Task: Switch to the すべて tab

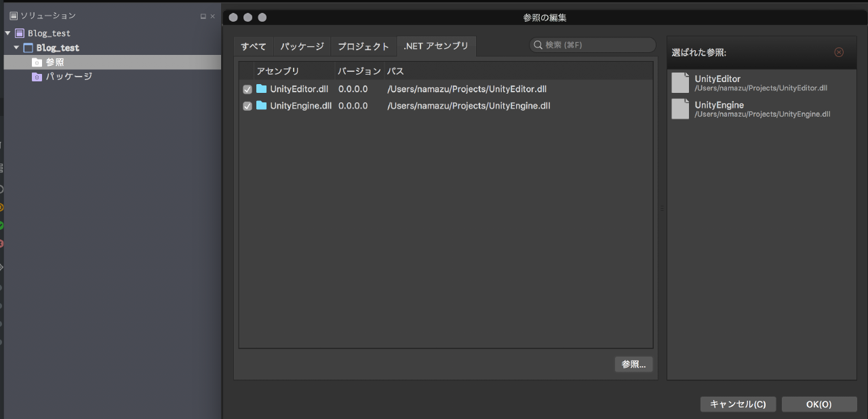Action: click(254, 46)
